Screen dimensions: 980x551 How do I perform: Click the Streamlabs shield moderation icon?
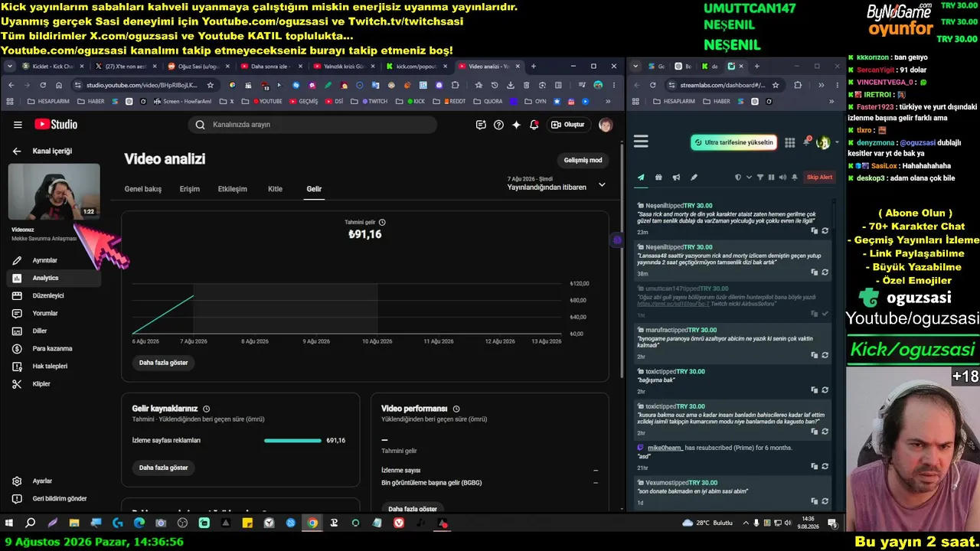738,178
